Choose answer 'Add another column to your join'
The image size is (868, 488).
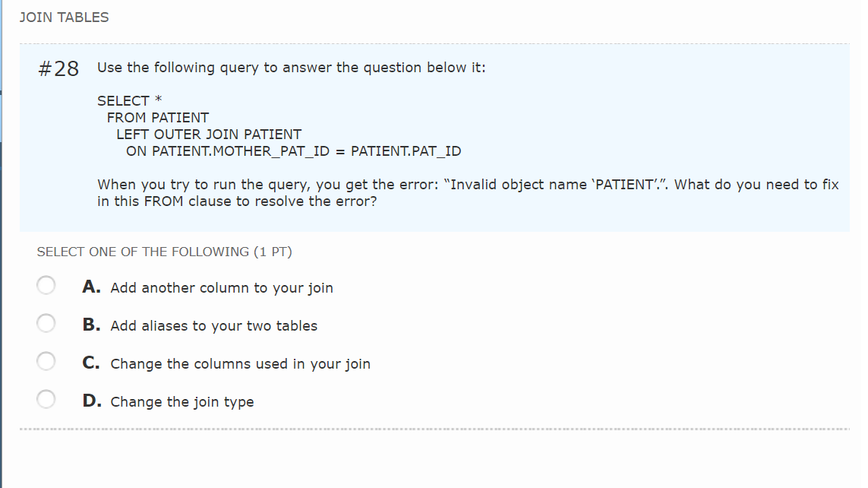point(222,288)
